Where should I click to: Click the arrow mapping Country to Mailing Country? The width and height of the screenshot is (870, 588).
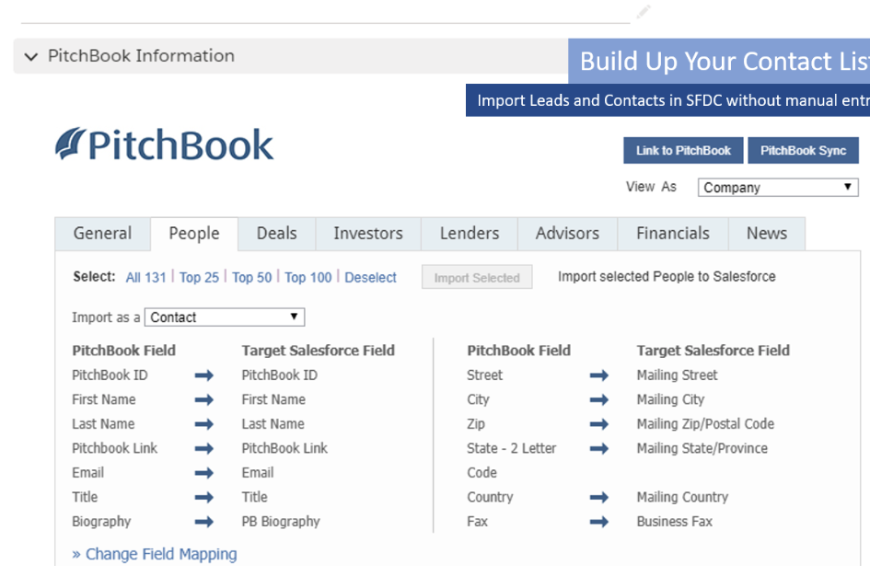[598, 497]
